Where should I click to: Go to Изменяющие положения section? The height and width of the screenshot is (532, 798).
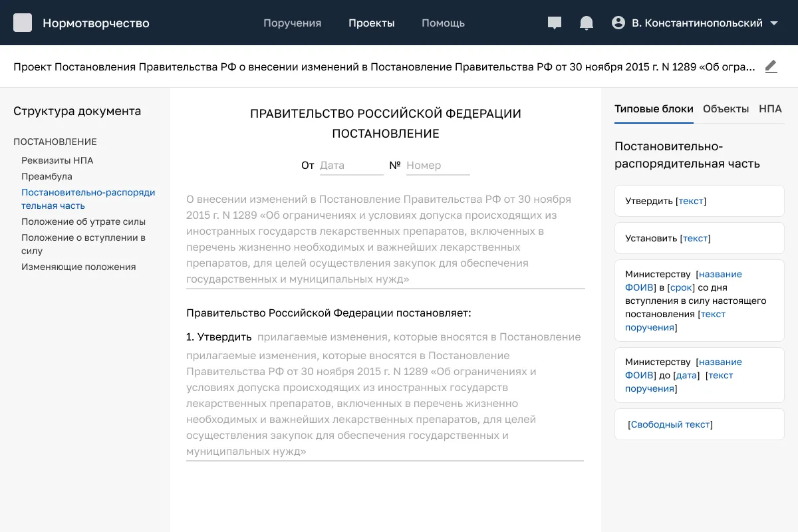[78, 267]
